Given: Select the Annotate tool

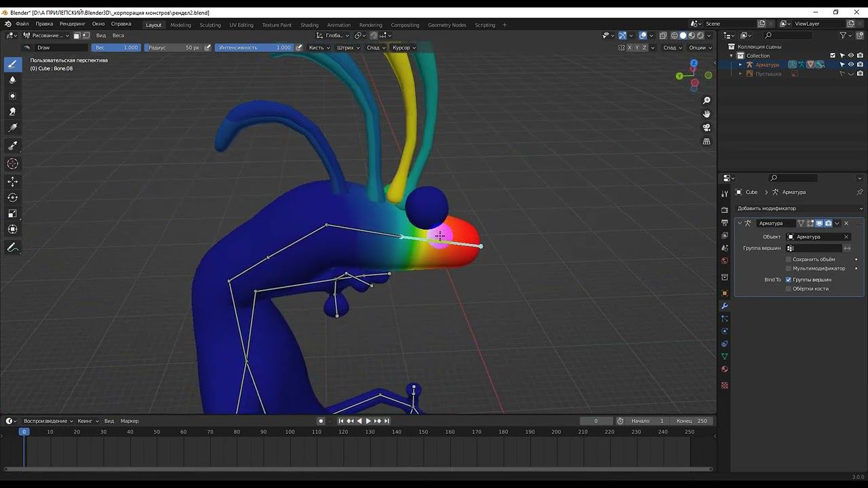Looking at the screenshot, I should [x=12, y=247].
